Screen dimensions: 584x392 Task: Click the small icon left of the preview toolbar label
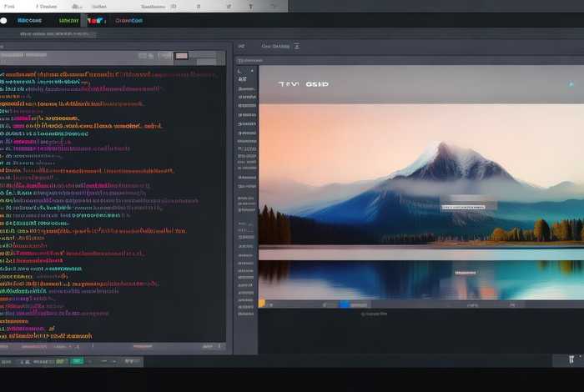click(241, 46)
